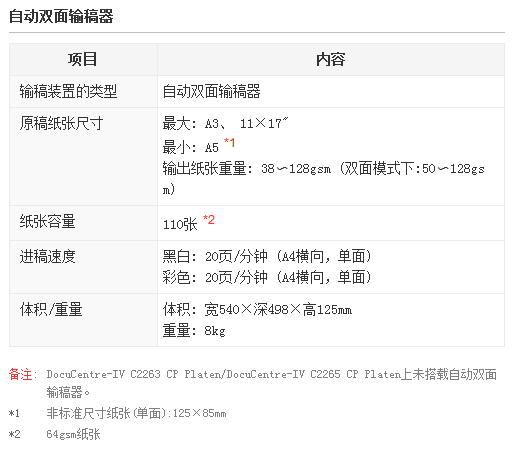The image size is (515, 454).
Task: Click the 最小: A5 text
Action: [x=191, y=147]
